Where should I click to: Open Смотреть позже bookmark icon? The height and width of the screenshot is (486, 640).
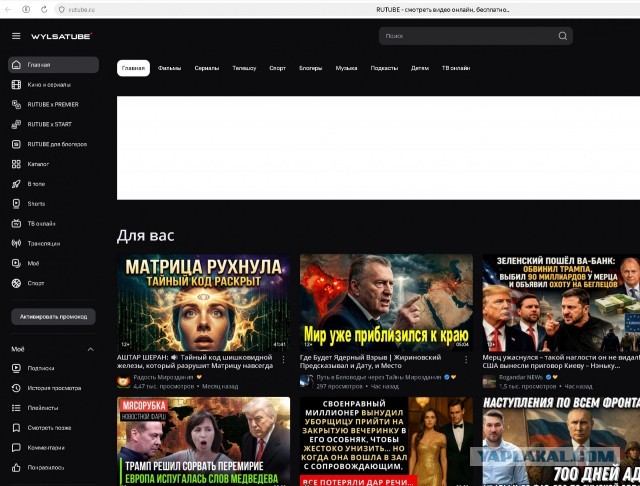16,428
